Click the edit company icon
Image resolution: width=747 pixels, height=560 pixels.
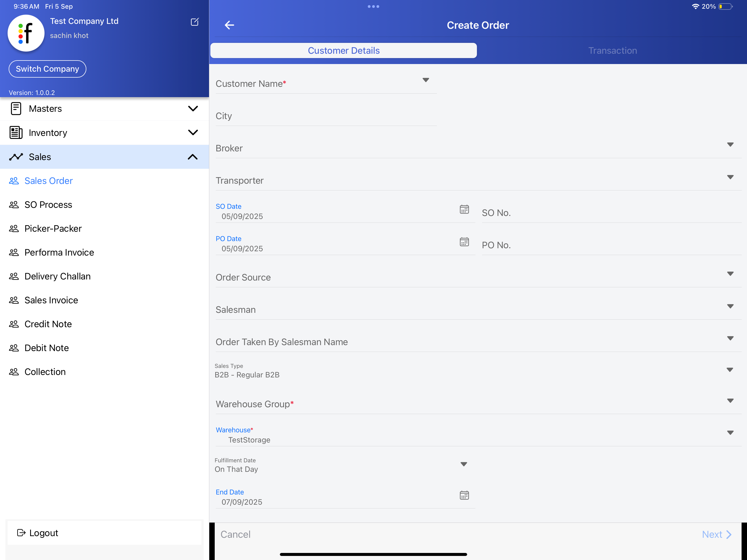click(x=195, y=22)
